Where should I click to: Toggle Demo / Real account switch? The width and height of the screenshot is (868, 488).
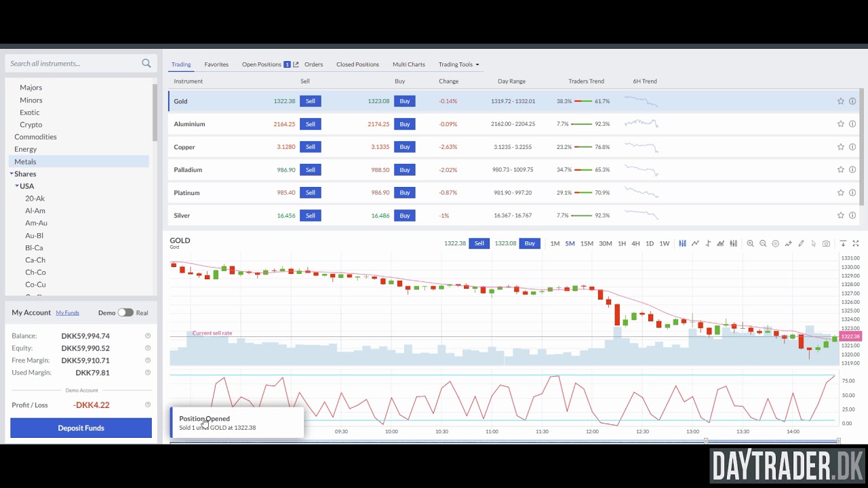click(125, 312)
